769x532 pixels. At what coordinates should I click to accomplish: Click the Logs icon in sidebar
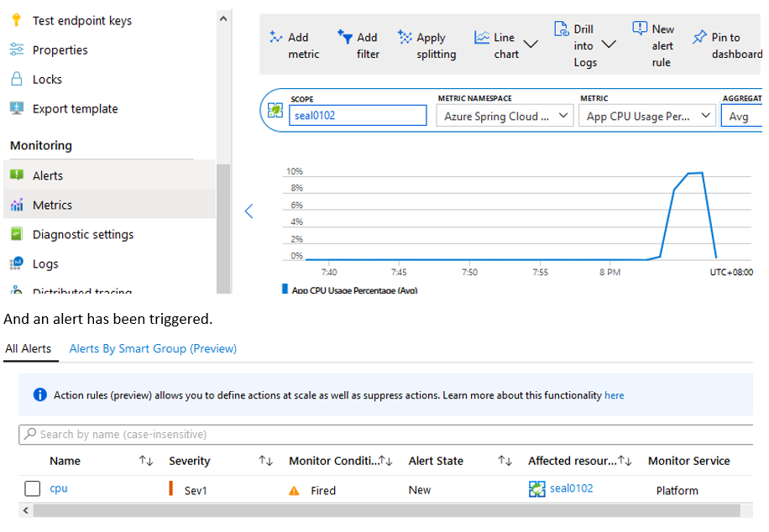(17, 263)
